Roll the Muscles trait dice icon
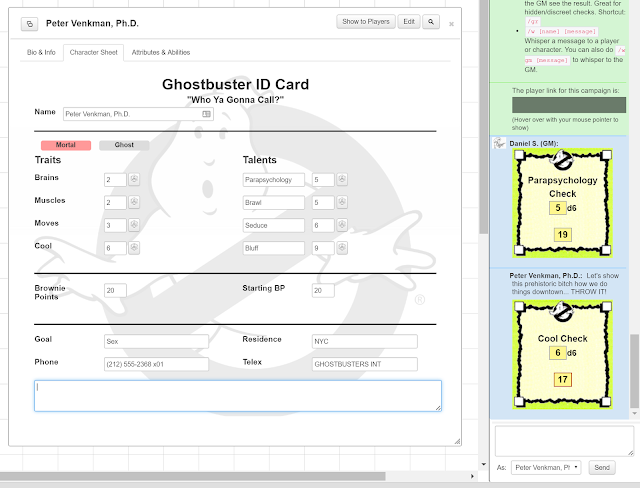Screen dimensions: 640x488 [x=134, y=202]
